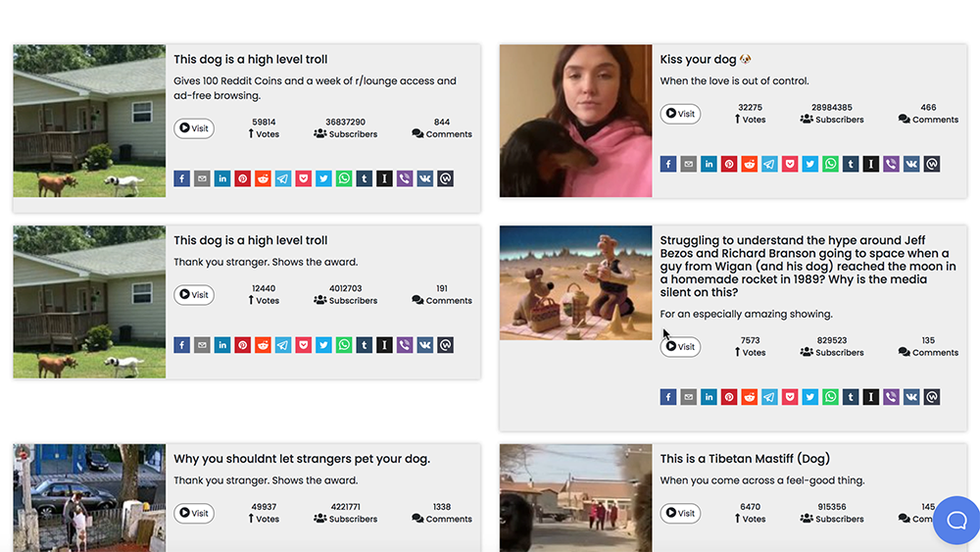Visit the strangers pet your dog post

(194, 513)
